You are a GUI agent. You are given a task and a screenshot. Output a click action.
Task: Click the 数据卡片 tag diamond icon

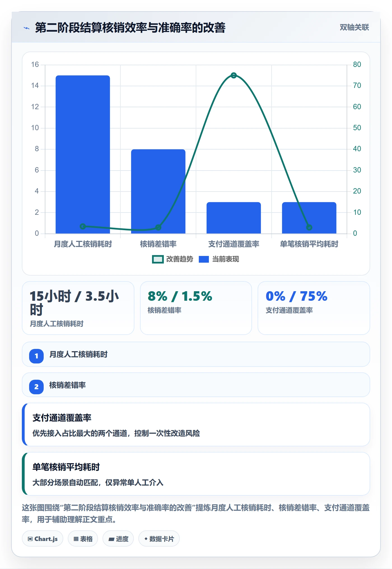[x=146, y=539]
